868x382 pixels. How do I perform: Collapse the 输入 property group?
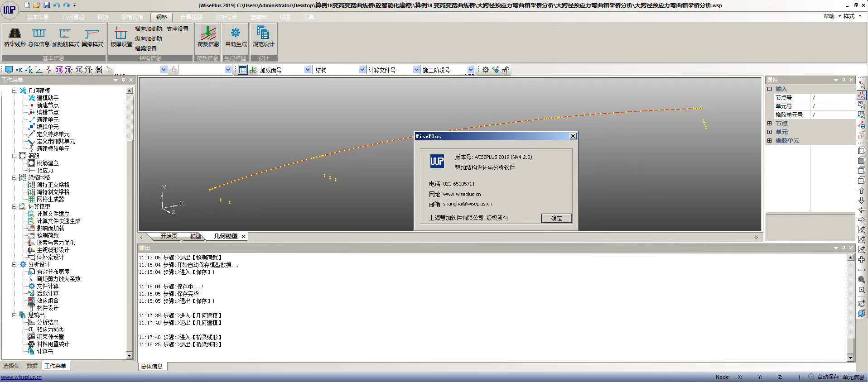(x=769, y=89)
